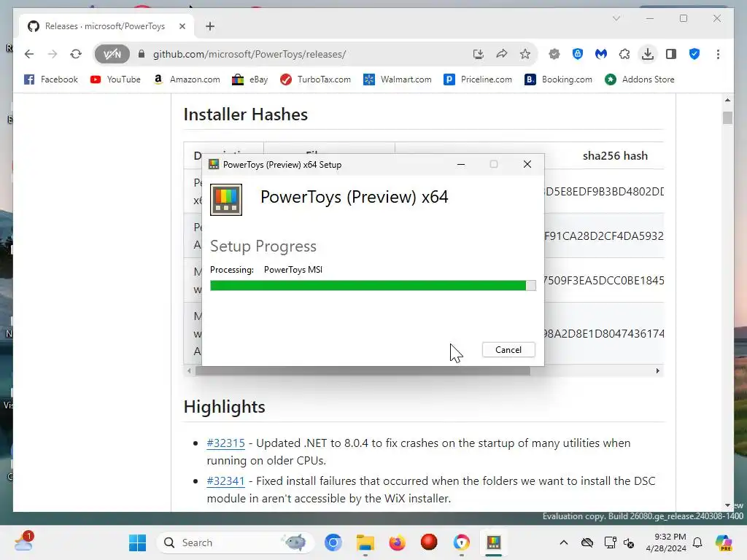Open the Bitwarden shield extension
The image size is (747, 560).
(578, 54)
